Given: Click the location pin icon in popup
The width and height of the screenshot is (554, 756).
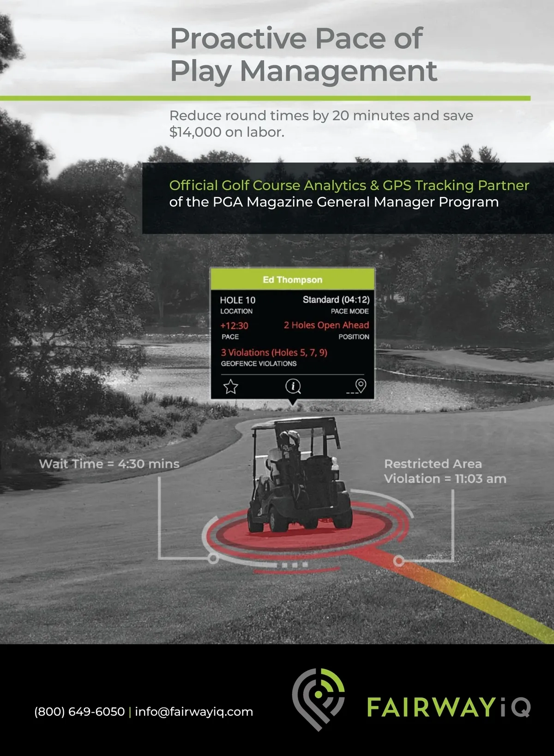Looking at the screenshot, I should 360,385.
